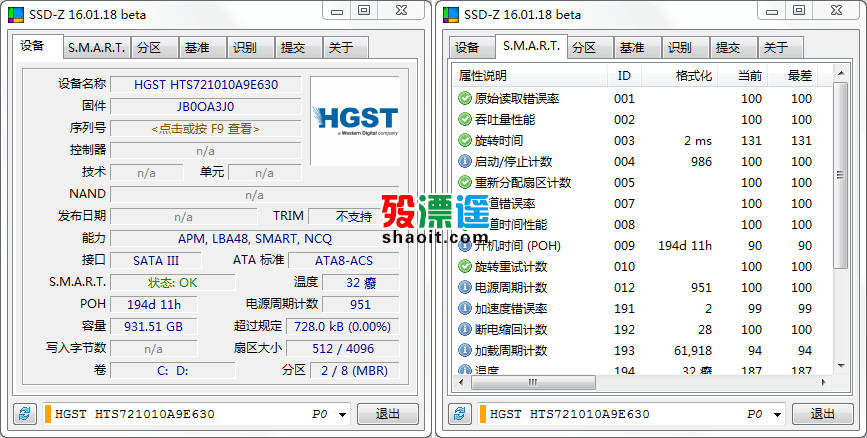Open the 提交 tab in left window
The width and height of the screenshot is (867, 438).
point(298,48)
